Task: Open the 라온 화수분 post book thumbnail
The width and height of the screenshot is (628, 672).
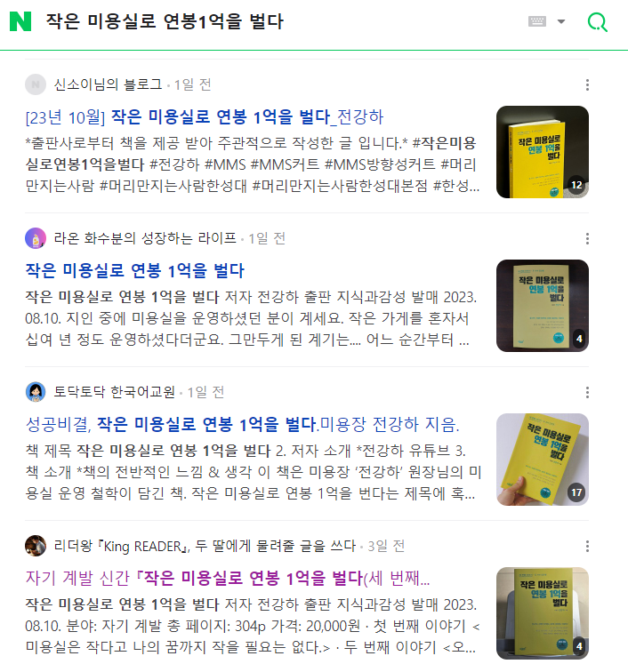Action: [x=543, y=306]
